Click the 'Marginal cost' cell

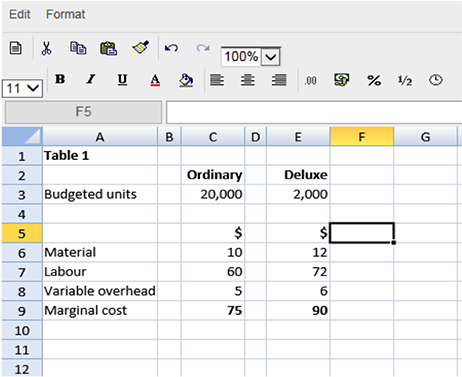[x=100, y=311]
